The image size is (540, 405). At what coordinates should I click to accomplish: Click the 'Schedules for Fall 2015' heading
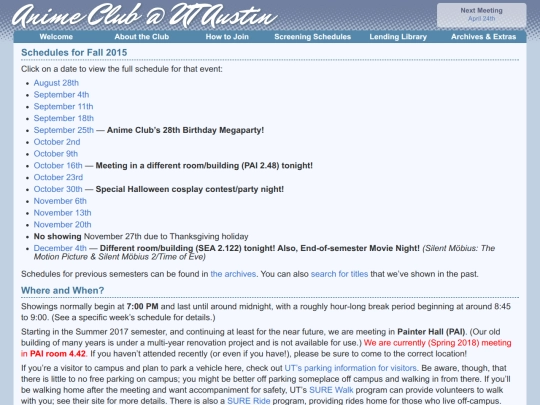pyautogui.click(x=74, y=53)
